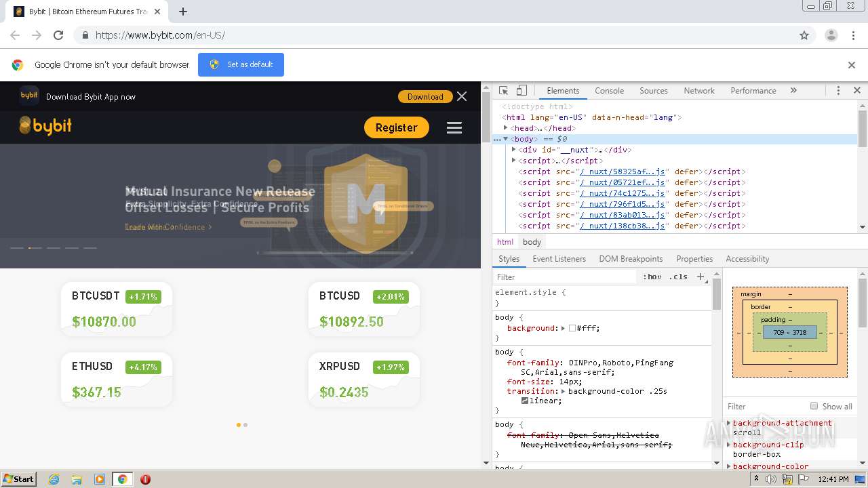The width and height of the screenshot is (868, 488).
Task: Open media player from taskbar
Action: [x=100, y=479]
